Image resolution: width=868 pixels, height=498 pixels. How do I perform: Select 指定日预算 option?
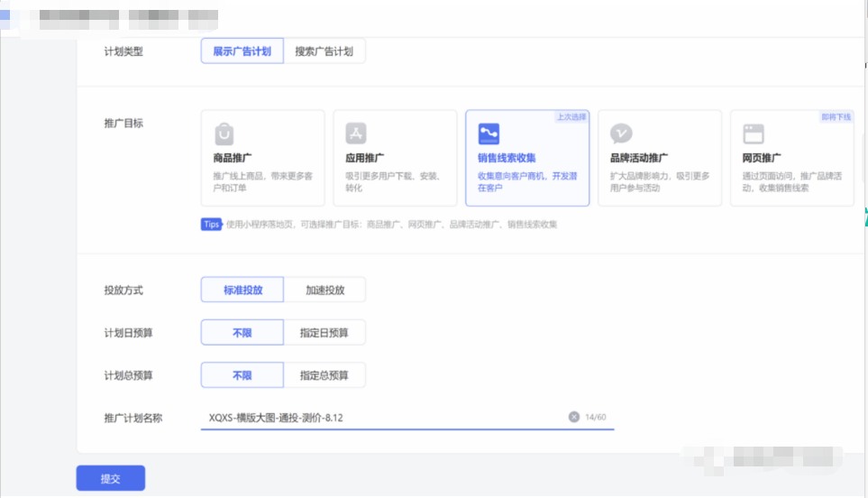tap(324, 332)
